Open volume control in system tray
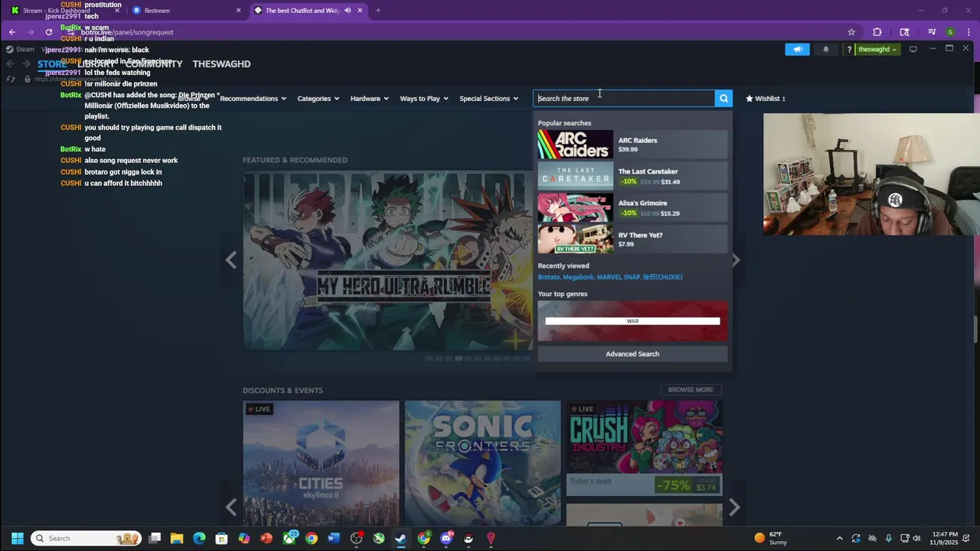This screenshot has height=551, width=980. click(916, 538)
